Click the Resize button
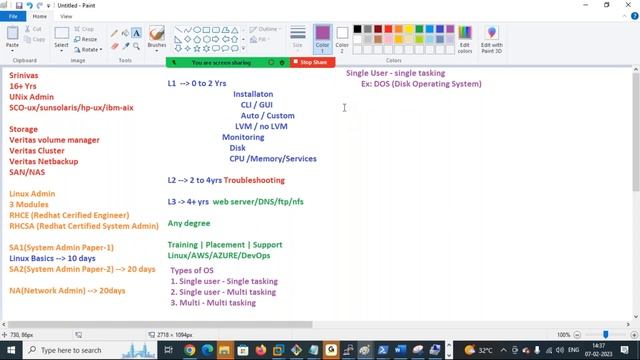The height and width of the screenshot is (360, 640). pyautogui.click(x=86, y=39)
